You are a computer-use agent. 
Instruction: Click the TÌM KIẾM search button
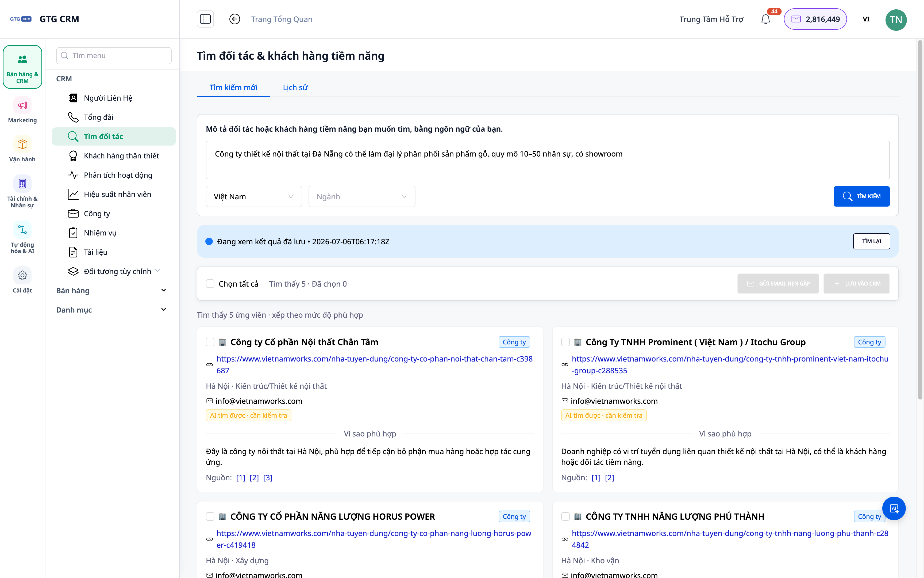[861, 196]
